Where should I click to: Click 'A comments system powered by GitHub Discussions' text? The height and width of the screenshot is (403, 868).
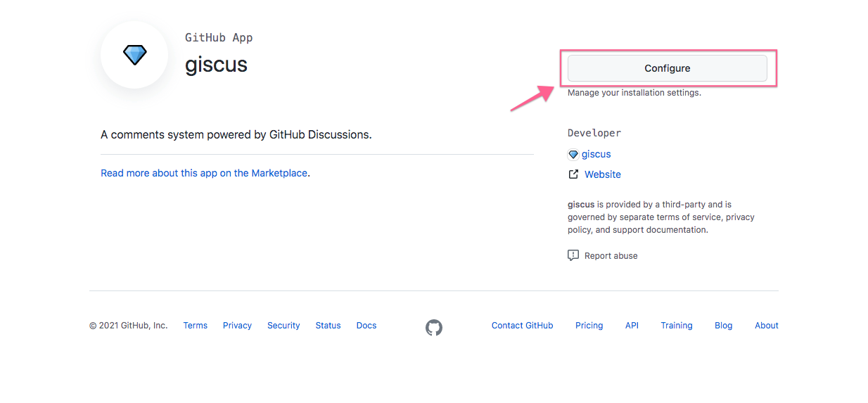point(236,134)
